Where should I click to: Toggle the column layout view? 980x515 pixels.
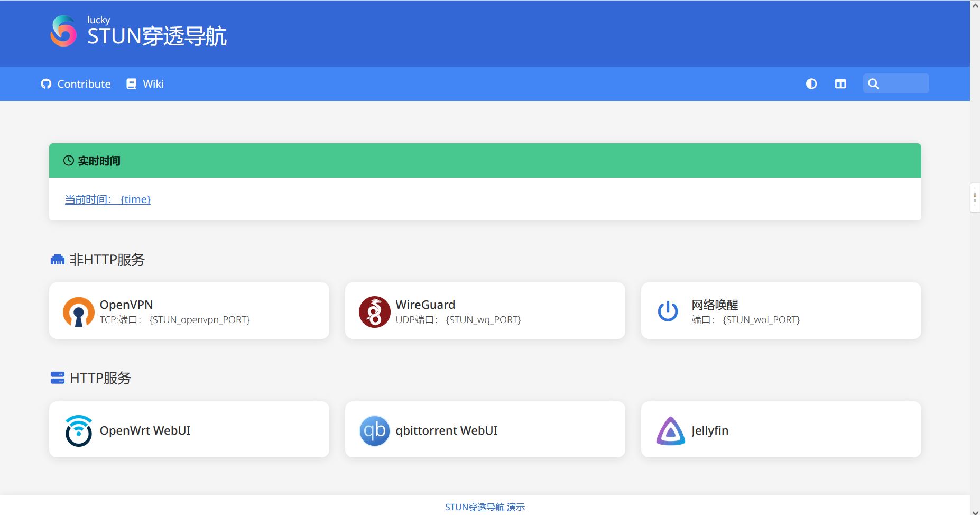click(840, 84)
